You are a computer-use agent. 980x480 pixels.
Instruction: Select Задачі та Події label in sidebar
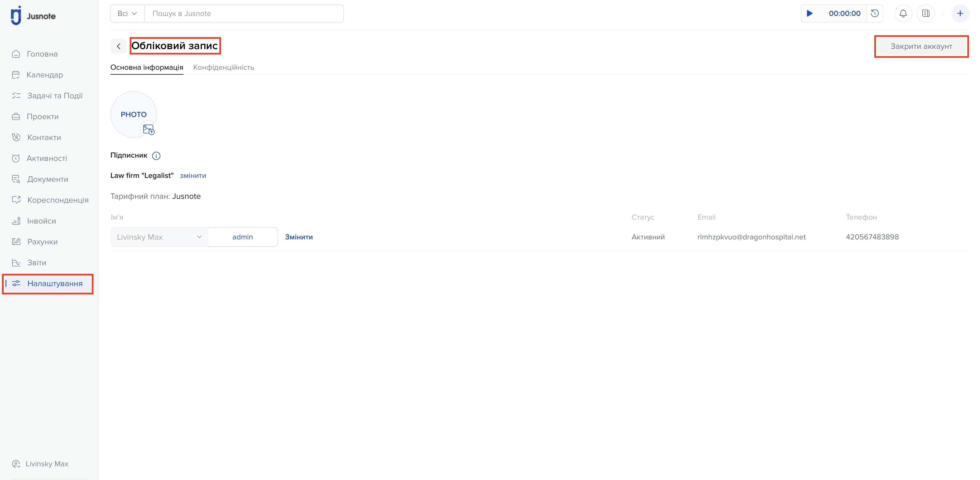pyautogui.click(x=55, y=96)
